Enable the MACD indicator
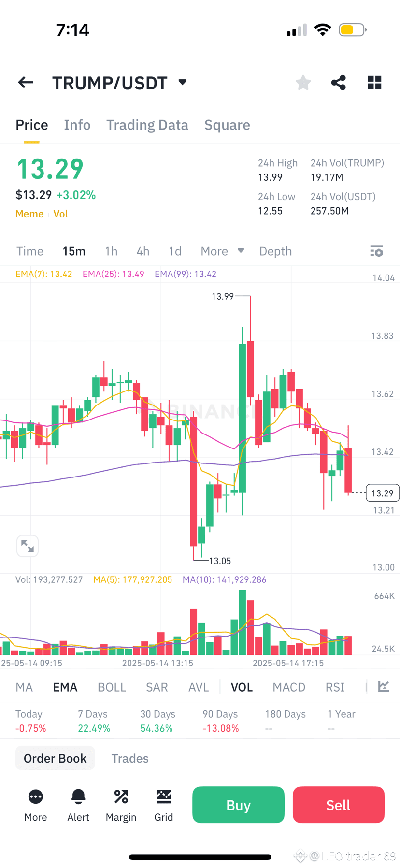400x868 pixels. pyautogui.click(x=288, y=687)
